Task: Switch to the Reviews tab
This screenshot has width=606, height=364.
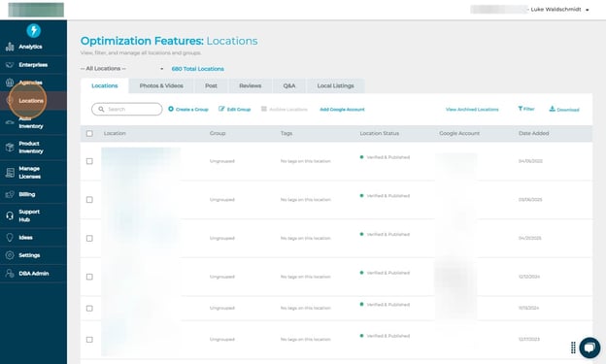Action: click(x=250, y=85)
